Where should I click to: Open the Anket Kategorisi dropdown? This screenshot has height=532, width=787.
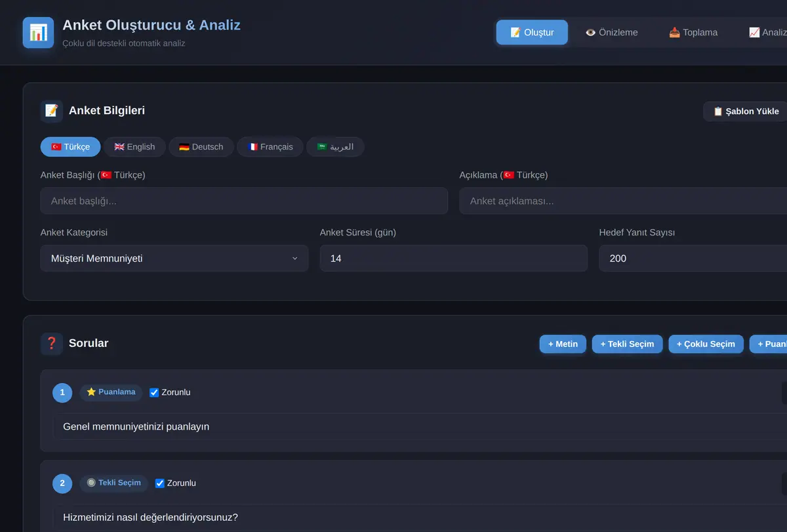[x=174, y=258]
